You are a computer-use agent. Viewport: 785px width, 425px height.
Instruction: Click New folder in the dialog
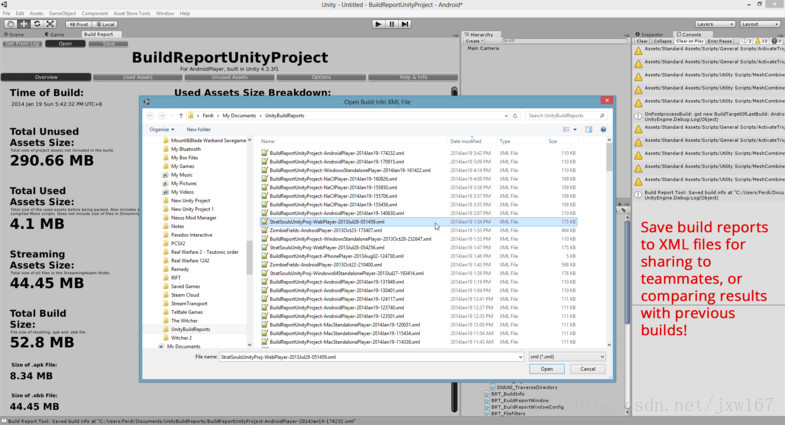click(x=198, y=129)
